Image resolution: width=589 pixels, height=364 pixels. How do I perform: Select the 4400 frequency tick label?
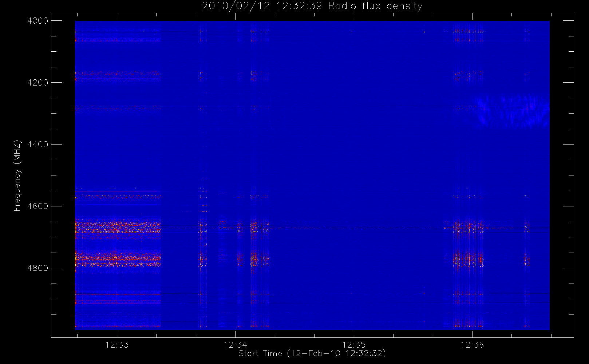coord(38,145)
